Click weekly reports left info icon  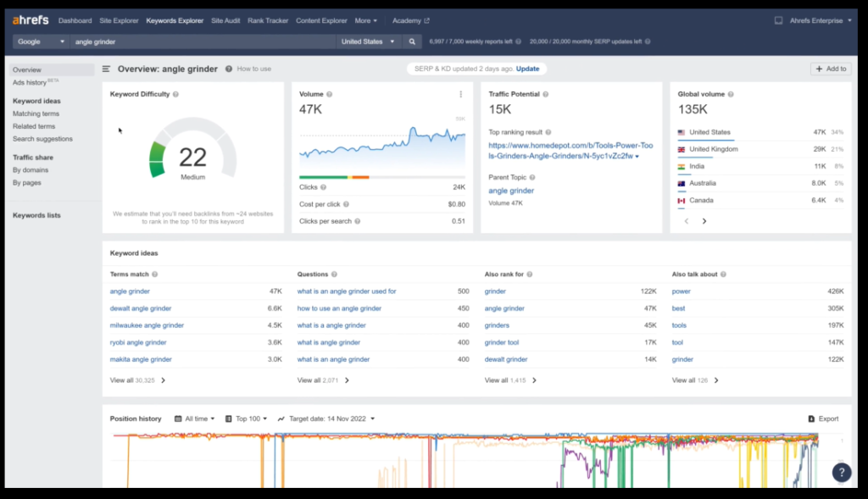(x=519, y=42)
